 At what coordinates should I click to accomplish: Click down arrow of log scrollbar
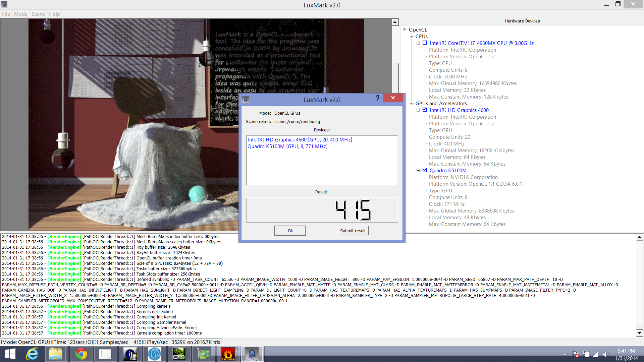click(x=640, y=333)
